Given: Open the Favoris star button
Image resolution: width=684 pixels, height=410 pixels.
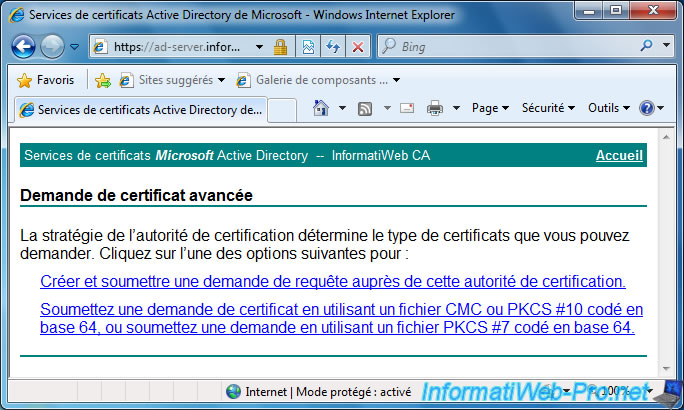Looking at the screenshot, I should [x=45, y=80].
